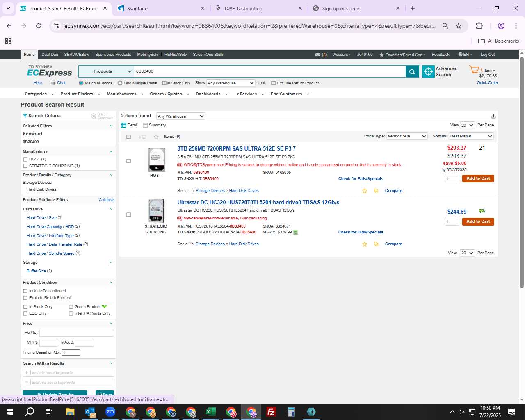Open Excel from the taskbar

tap(210, 412)
